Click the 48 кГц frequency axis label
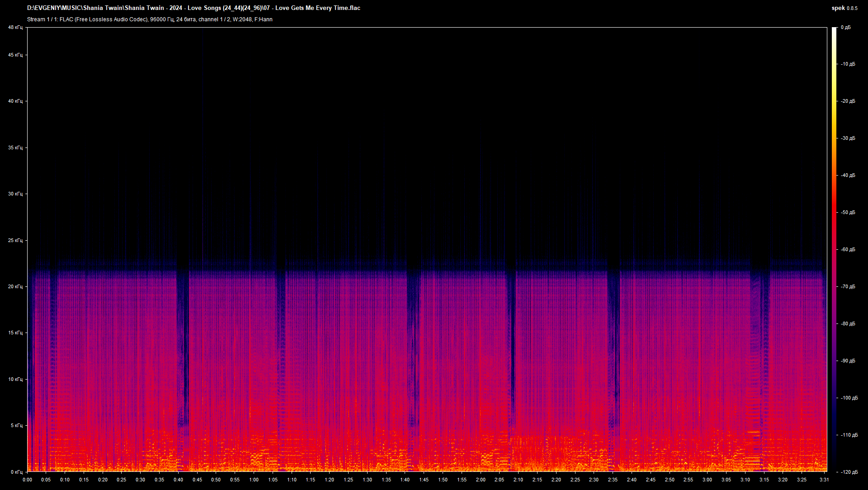Viewport: 868px width, 490px height. pos(15,28)
